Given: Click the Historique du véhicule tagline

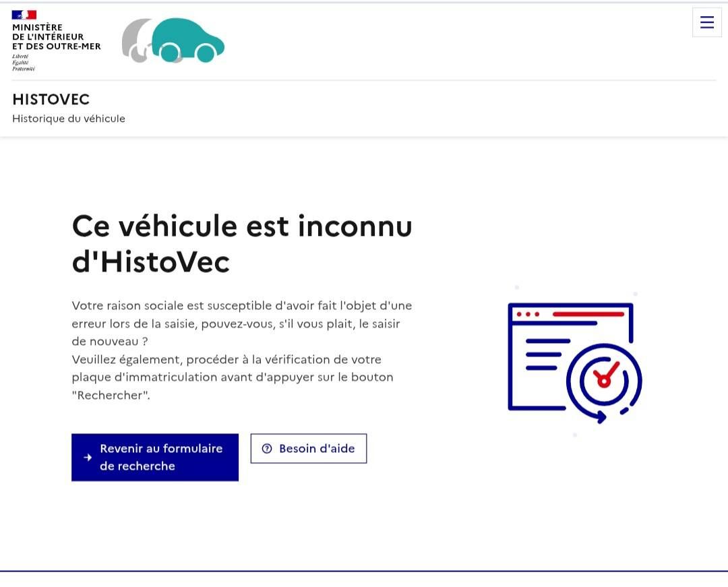Looking at the screenshot, I should tap(69, 119).
